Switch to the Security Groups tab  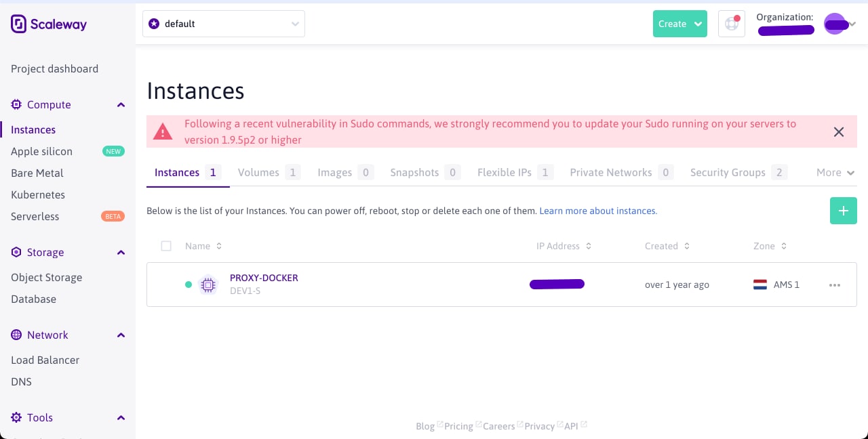tap(728, 173)
